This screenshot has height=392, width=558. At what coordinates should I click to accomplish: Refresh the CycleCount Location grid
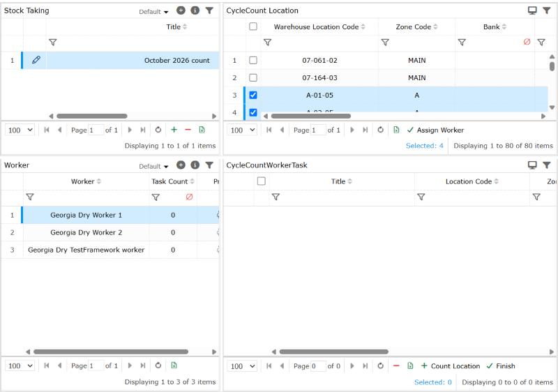click(380, 130)
